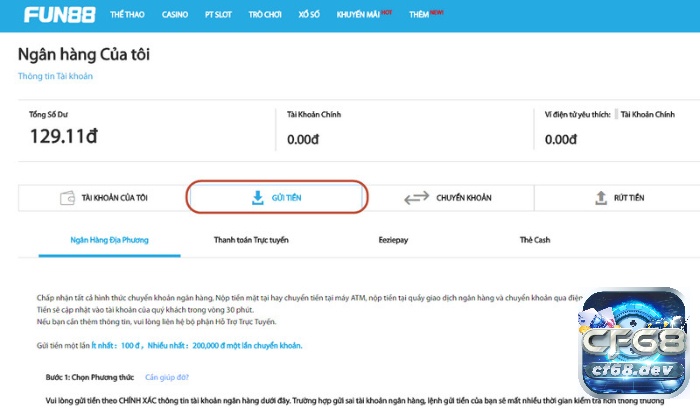
Task: Select the GỬI TIỀN label
Action: (287, 198)
